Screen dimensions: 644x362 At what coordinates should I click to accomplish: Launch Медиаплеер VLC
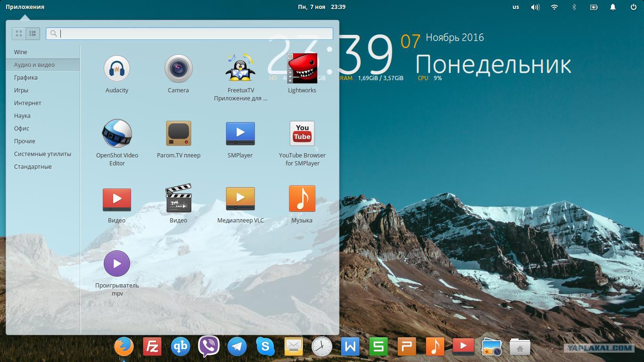[240, 199]
